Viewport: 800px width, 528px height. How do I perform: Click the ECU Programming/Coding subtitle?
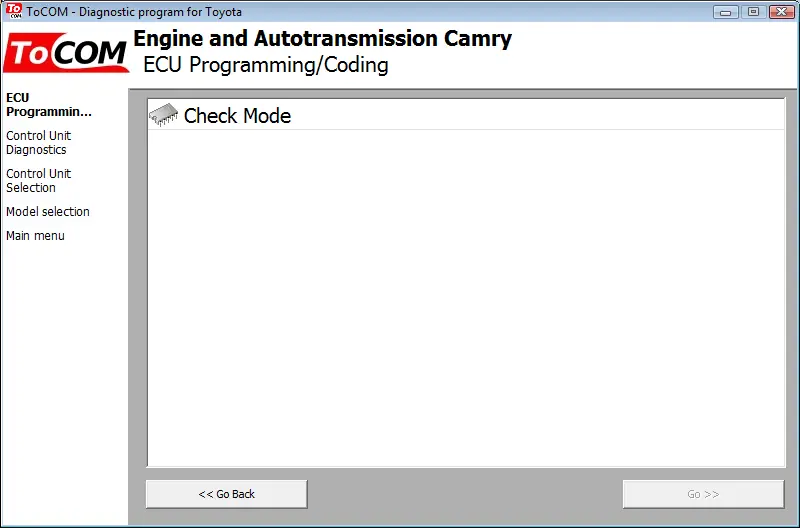pos(266,65)
